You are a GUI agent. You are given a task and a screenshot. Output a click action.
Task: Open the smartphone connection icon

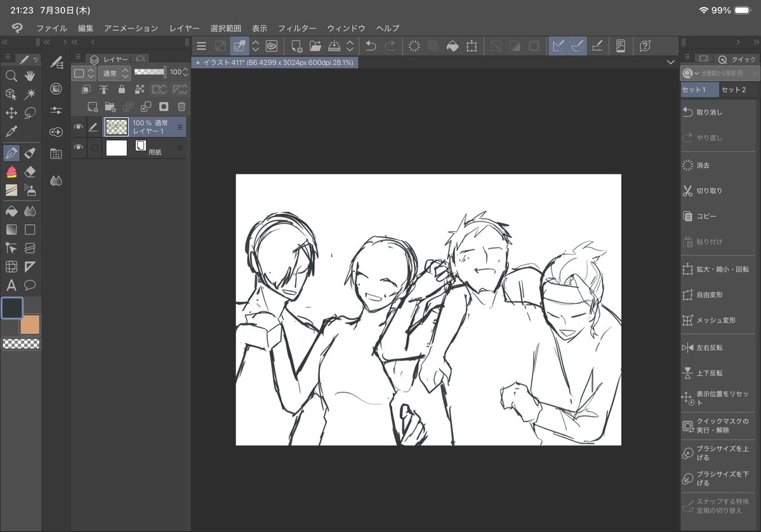pyautogui.click(x=620, y=46)
